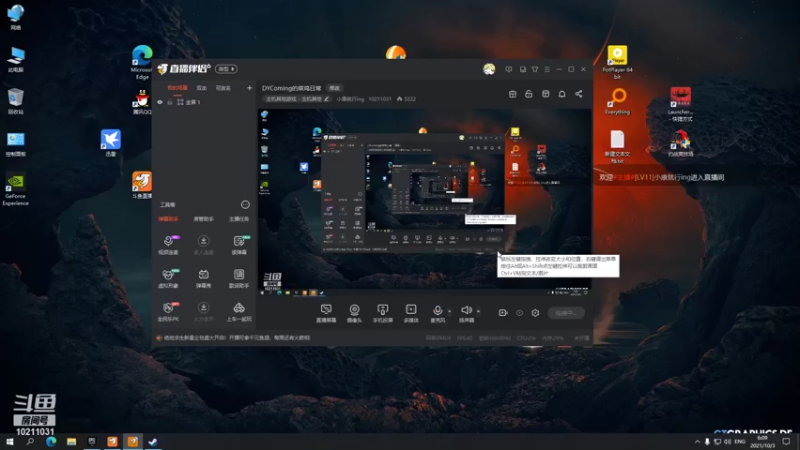Click the grid layout icon left of bell
The height and width of the screenshot is (450, 800).
point(545,94)
